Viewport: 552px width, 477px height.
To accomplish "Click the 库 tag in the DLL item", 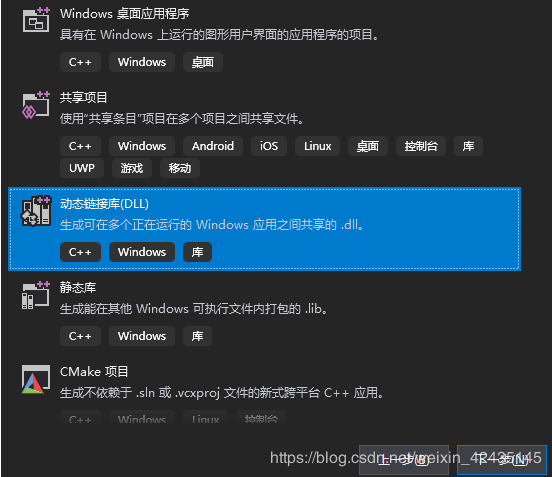I will (x=197, y=252).
